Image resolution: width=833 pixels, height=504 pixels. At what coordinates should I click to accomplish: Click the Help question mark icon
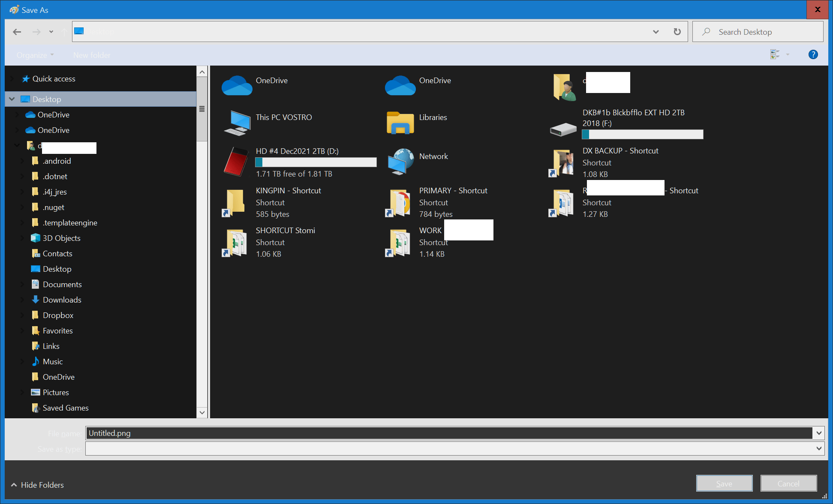tap(813, 54)
